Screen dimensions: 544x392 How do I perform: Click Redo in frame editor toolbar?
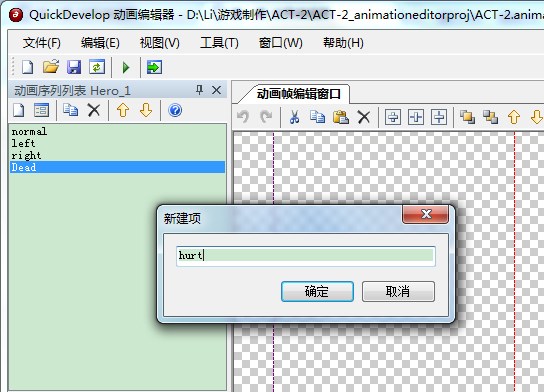(266, 117)
